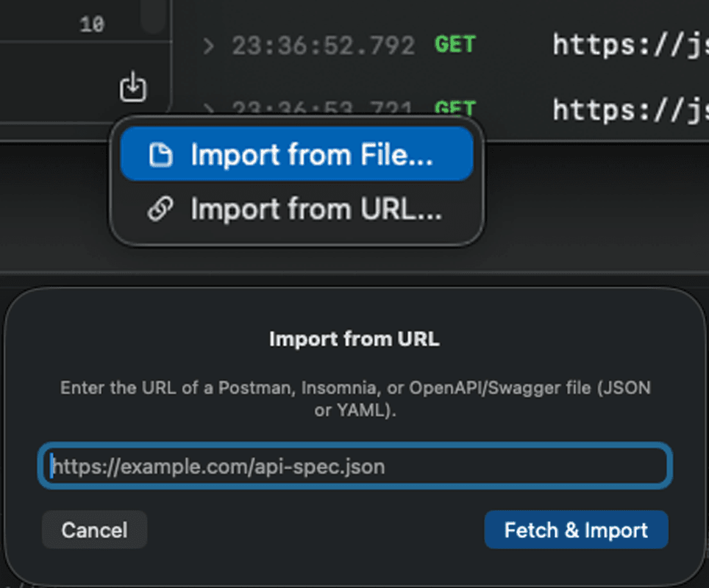Click the green GET method label on first request

[455, 44]
